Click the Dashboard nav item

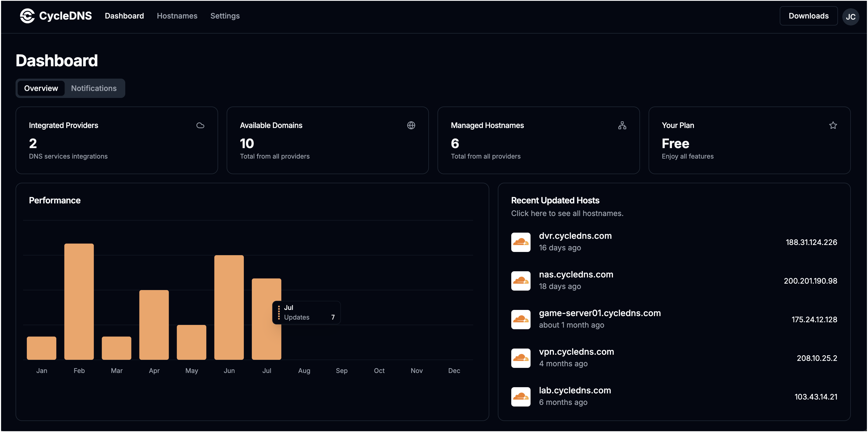124,16
